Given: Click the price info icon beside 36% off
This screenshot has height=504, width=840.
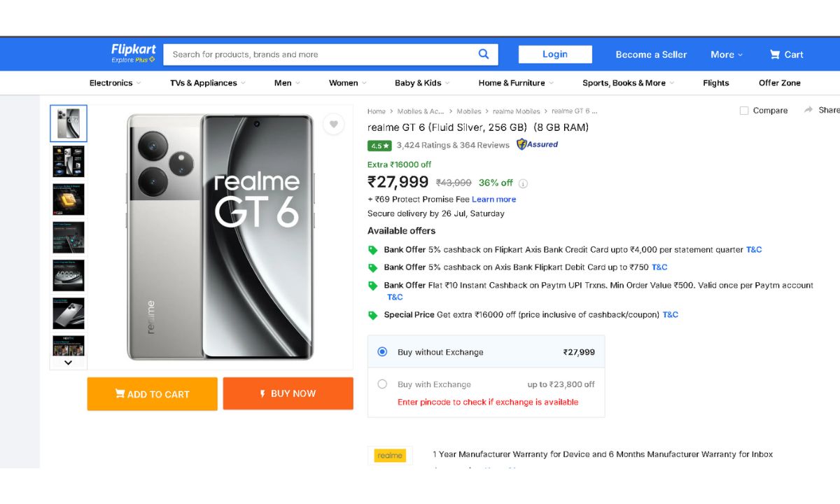Looking at the screenshot, I should point(523,183).
